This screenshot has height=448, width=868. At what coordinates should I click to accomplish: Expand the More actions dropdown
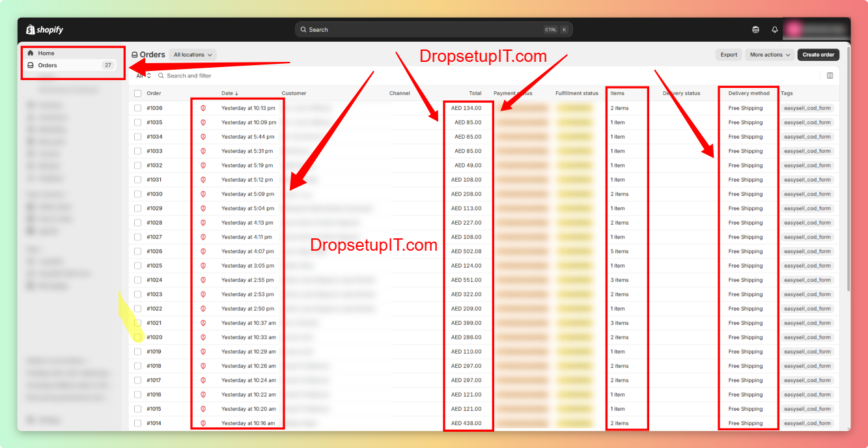770,55
